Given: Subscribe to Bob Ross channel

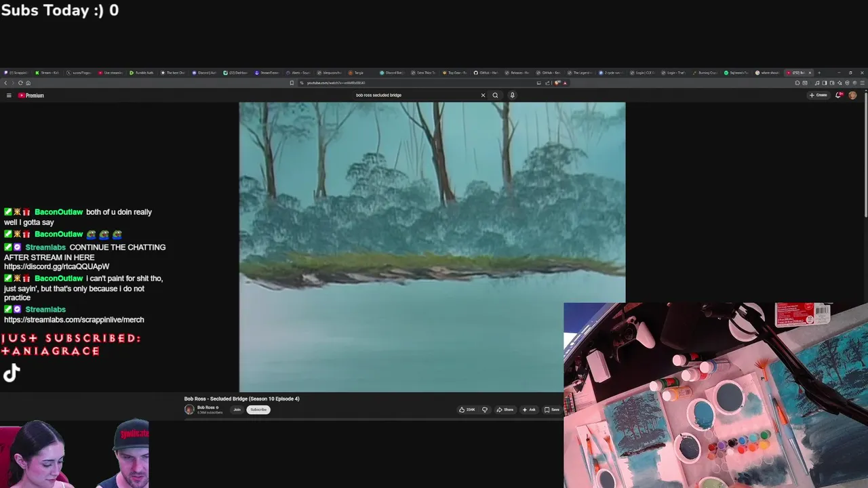Looking at the screenshot, I should [258, 409].
